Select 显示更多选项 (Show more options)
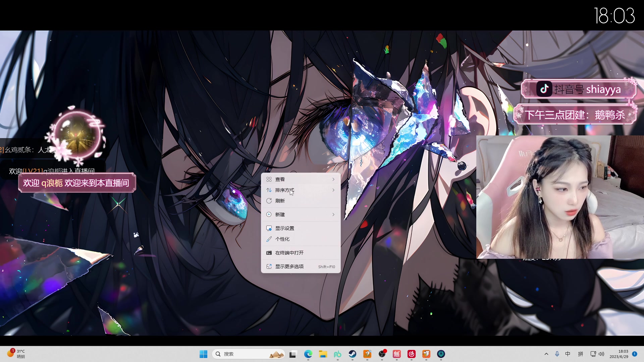Viewport: 644px width, 362px height. (x=301, y=266)
